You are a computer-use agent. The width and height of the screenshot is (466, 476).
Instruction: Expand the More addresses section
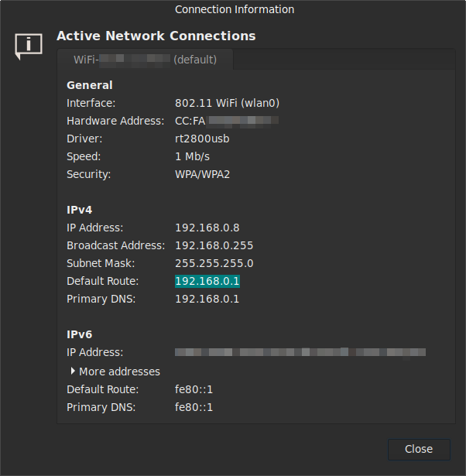point(115,372)
